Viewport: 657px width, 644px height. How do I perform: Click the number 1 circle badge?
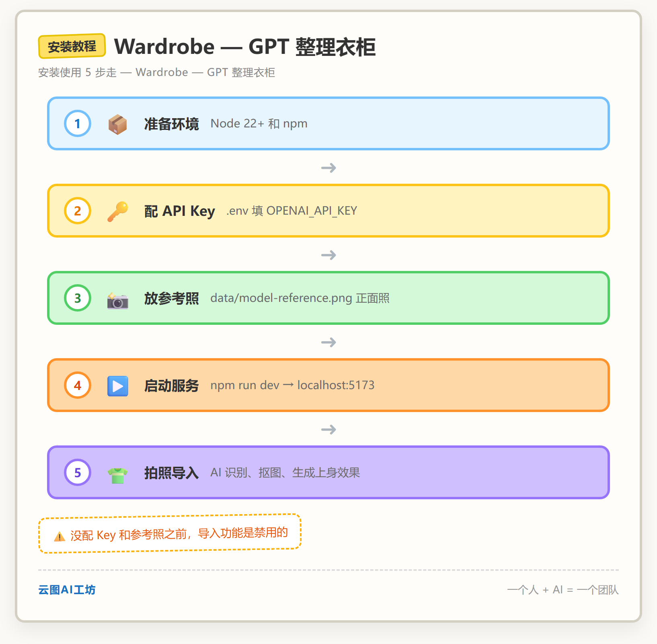(x=78, y=123)
